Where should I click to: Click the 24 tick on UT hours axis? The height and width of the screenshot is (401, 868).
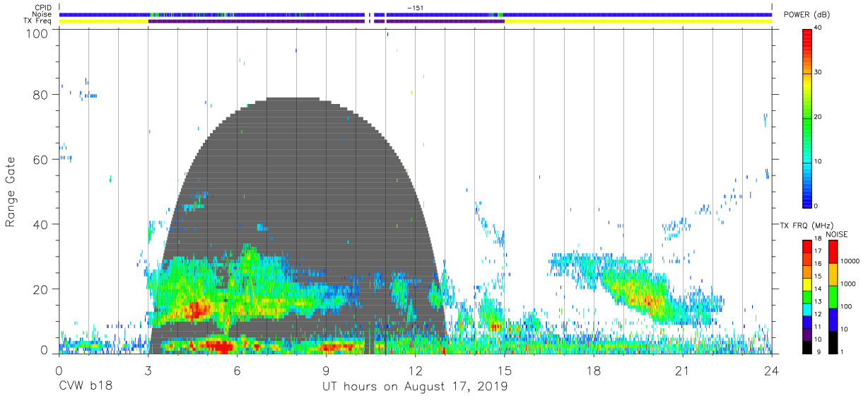[772, 370]
